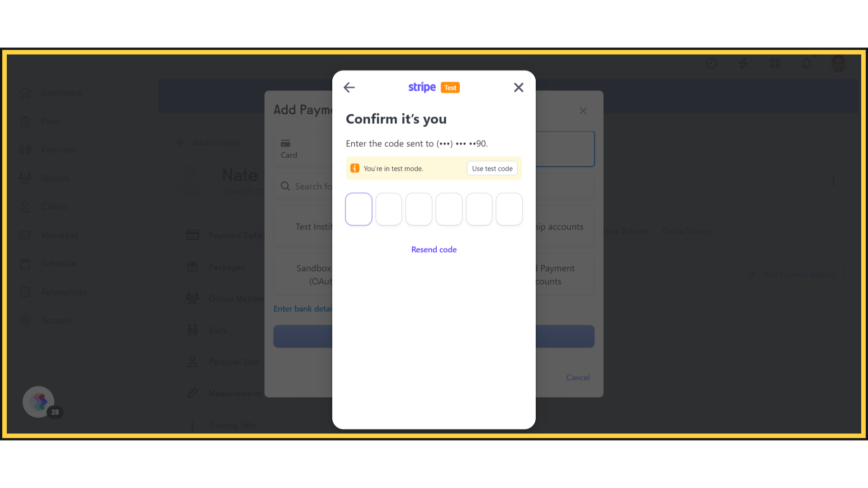Click the Groups sidebar icon
The height and width of the screenshot is (488, 868).
click(x=25, y=178)
